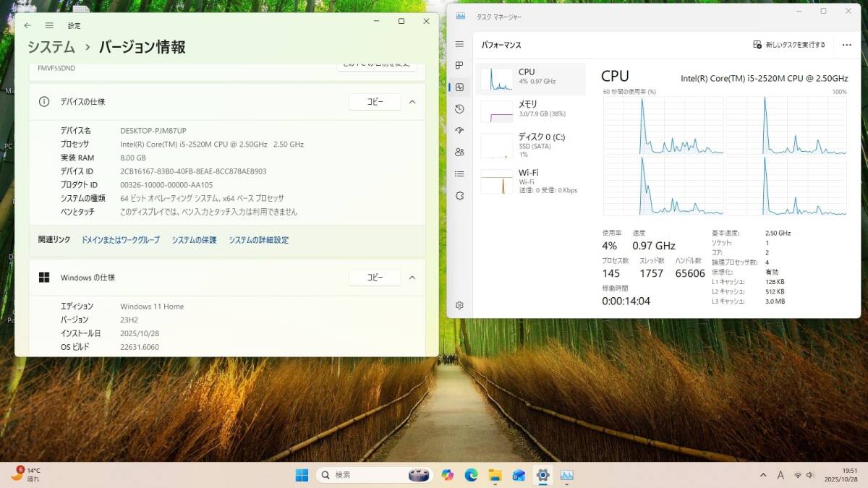Viewport: 868px width, 488px height.
Task: Open the Users page icon in Task Manager
Action: tap(459, 153)
